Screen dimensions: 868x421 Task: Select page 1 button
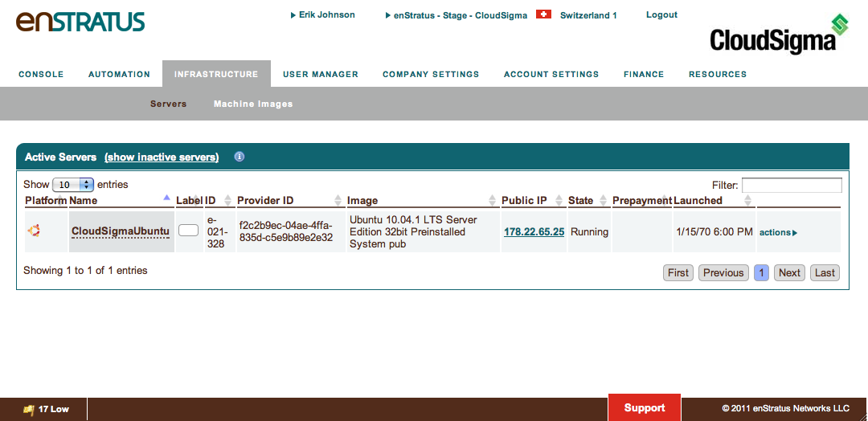[x=762, y=272]
